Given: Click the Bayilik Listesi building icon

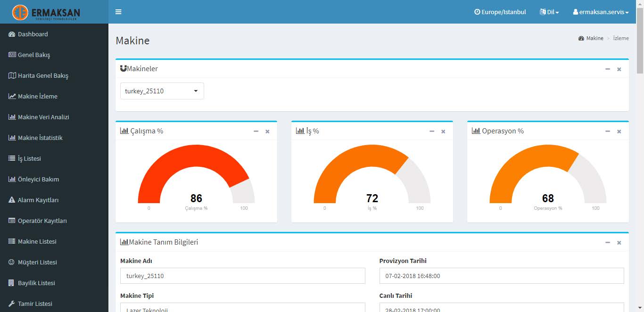Looking at the screenshot, I should point(12,283).
